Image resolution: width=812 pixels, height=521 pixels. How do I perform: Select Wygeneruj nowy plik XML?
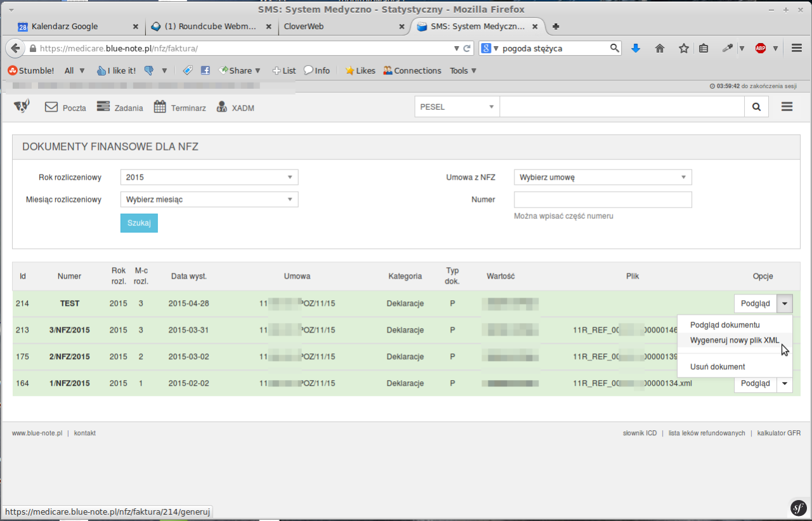click(x=734, y=340)
